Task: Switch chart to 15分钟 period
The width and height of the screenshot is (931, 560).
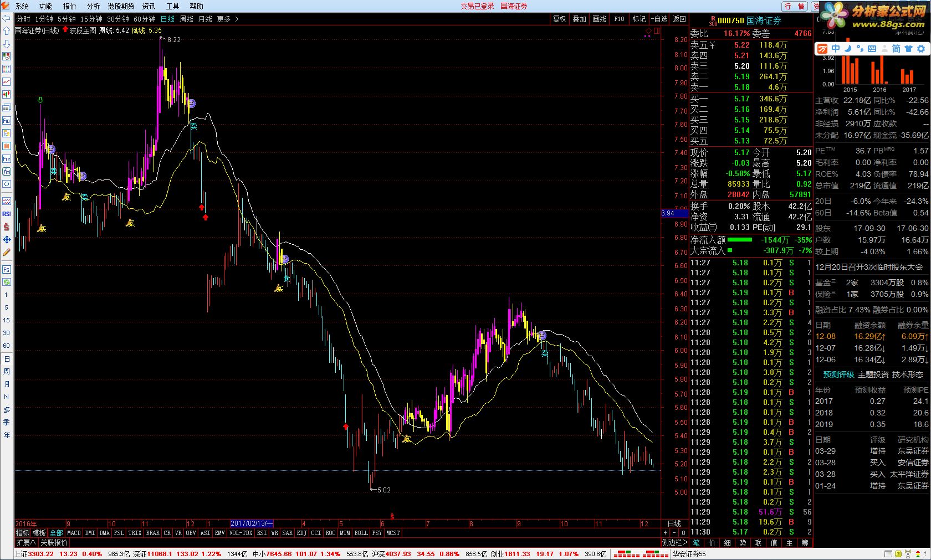Action: (x=91, y=19)
